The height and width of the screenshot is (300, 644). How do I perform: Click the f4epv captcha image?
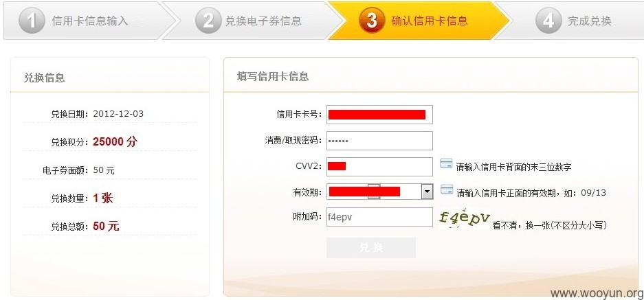coord(465,218)
